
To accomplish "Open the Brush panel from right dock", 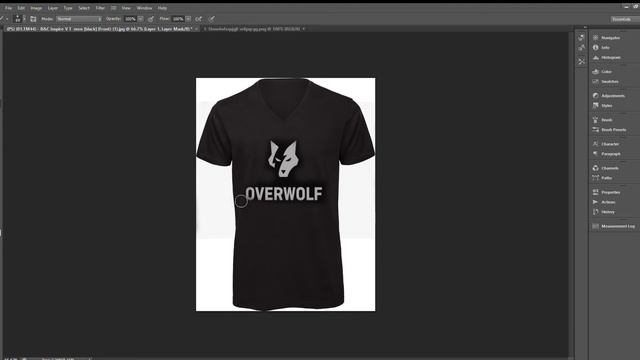I will pyautogui.click(x=602, y=120).
